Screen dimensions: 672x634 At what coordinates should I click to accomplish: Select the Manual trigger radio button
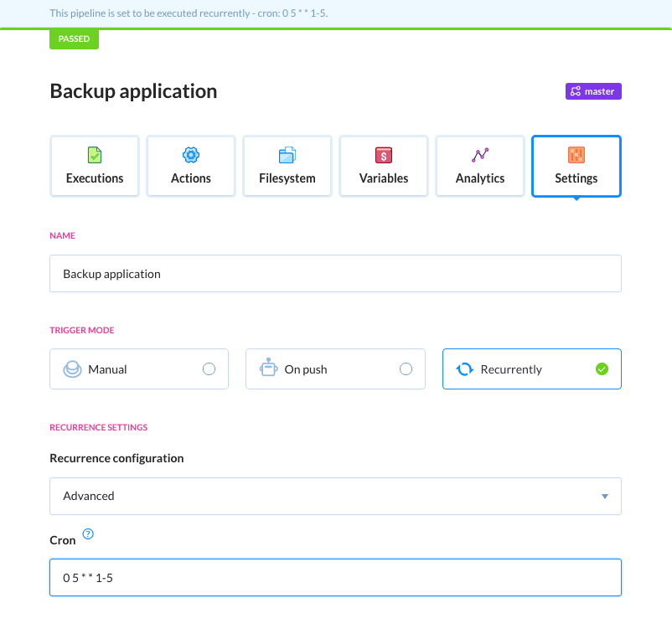point(209,369)
